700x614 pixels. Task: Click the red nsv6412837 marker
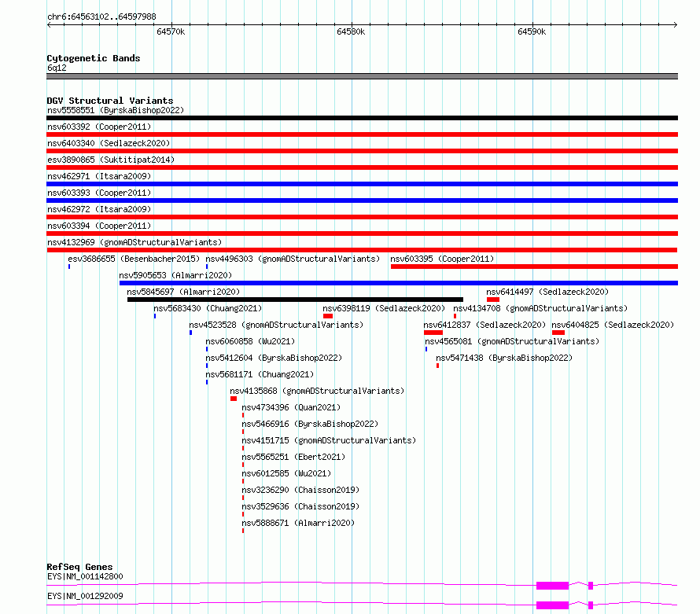433,333
